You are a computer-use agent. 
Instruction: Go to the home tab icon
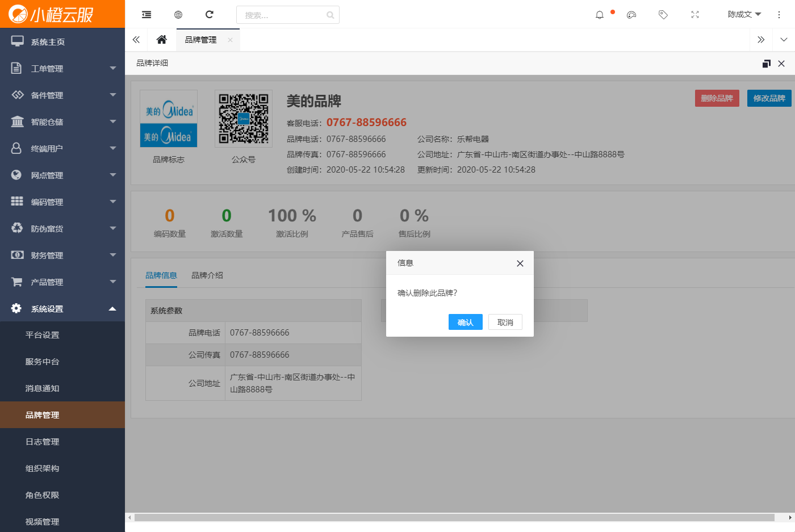pyautogui.click(x=162, y=40)
